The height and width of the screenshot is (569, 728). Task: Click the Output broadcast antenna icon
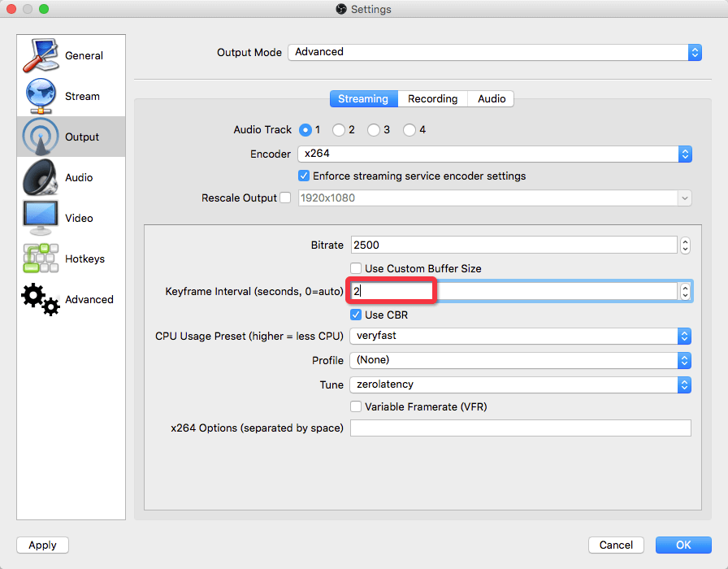pyautogui.click(x=41, y=137)
